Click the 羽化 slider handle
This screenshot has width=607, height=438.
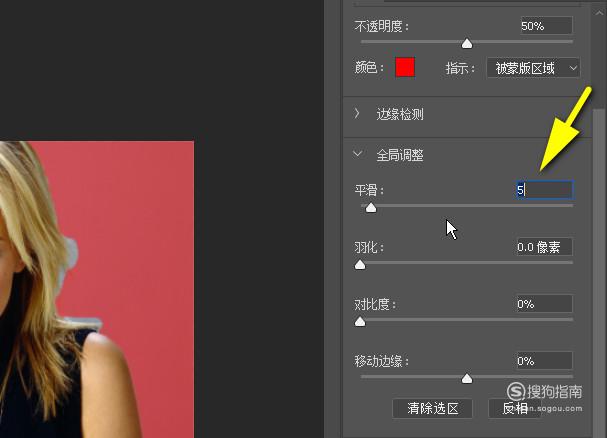pyautogui.click(x=360, y=265)
